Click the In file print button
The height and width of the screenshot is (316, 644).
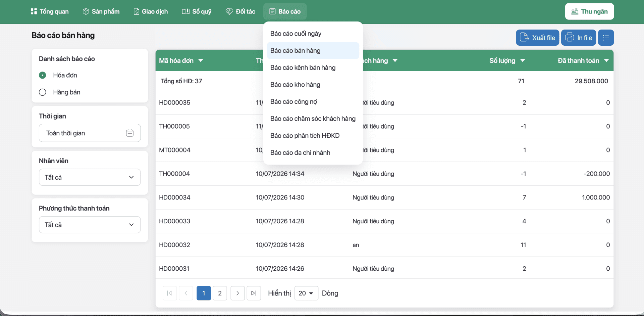579,38
